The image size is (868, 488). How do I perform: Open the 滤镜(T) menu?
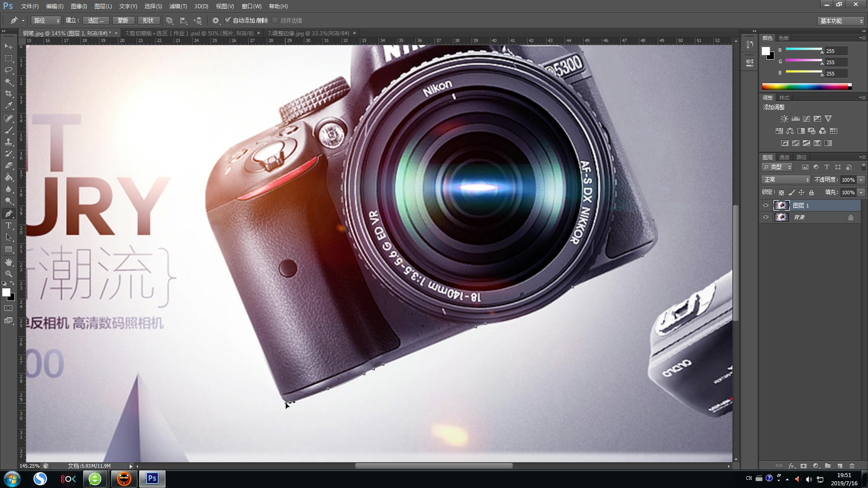pos(178,6)
